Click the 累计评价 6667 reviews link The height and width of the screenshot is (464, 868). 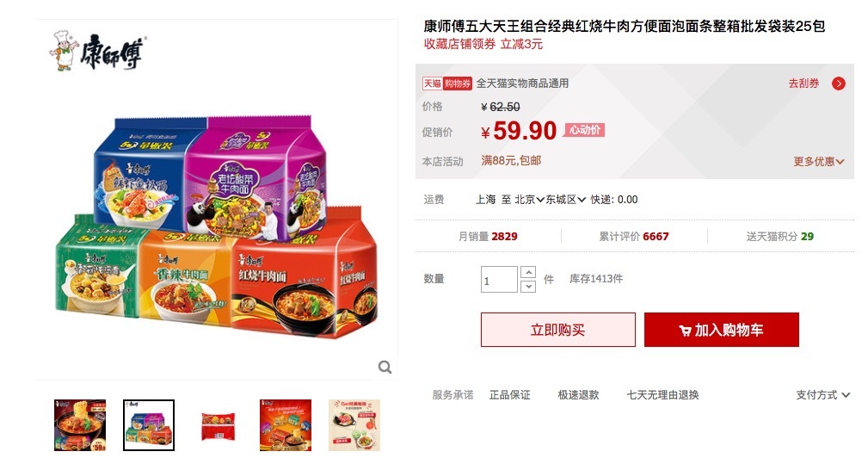click(634, 237)
